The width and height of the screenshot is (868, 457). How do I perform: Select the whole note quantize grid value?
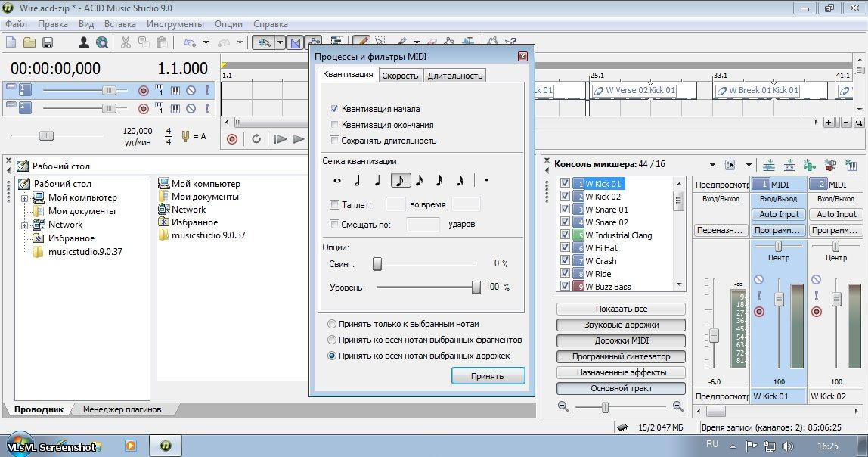[x=337, y=180]
